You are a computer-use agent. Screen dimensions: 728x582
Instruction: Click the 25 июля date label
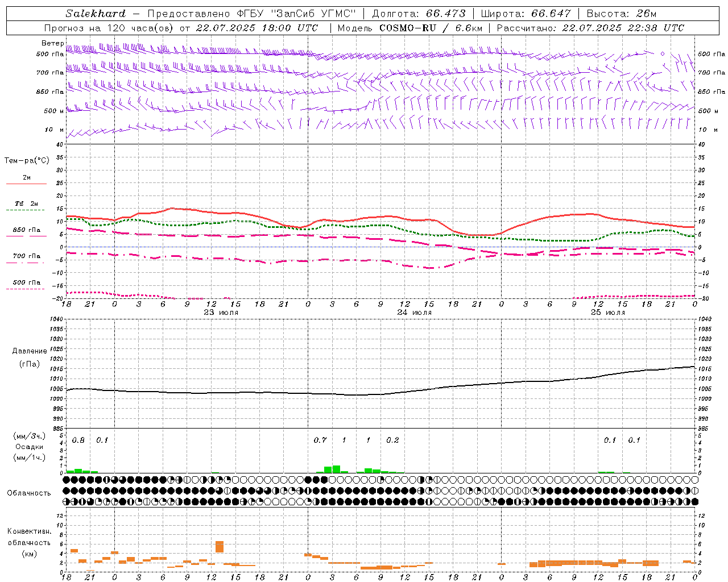click(608, 313)
